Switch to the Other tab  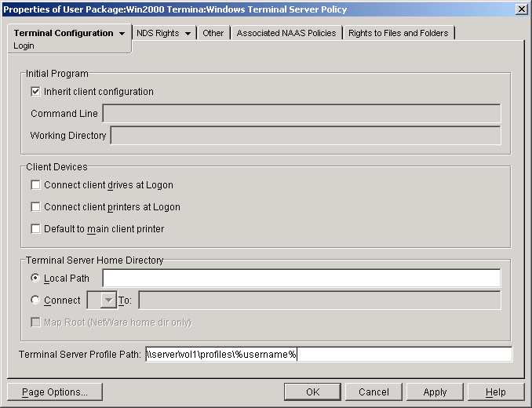[213, 33]
